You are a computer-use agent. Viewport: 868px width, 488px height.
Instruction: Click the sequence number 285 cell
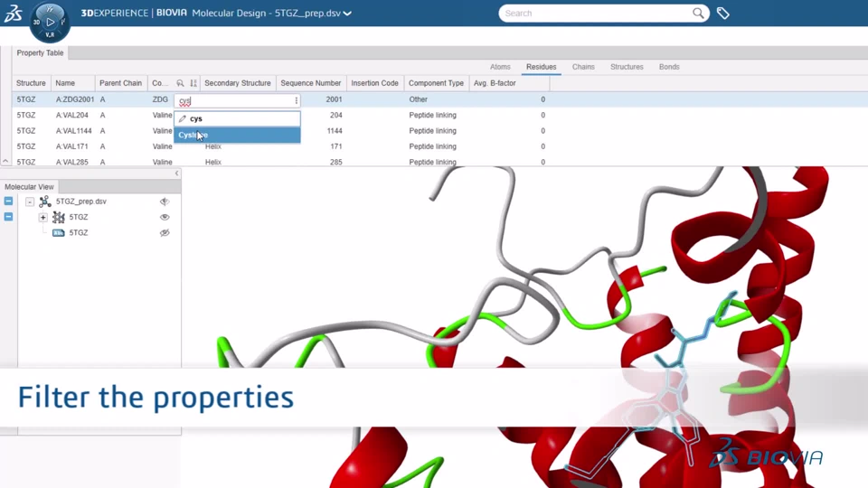click(336, 162)
